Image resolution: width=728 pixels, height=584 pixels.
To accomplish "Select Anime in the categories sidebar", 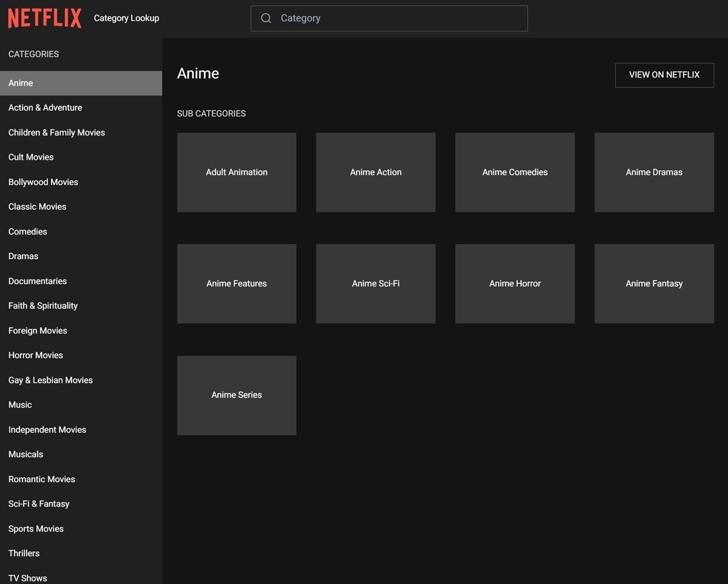I will click(x=81, y=83).
